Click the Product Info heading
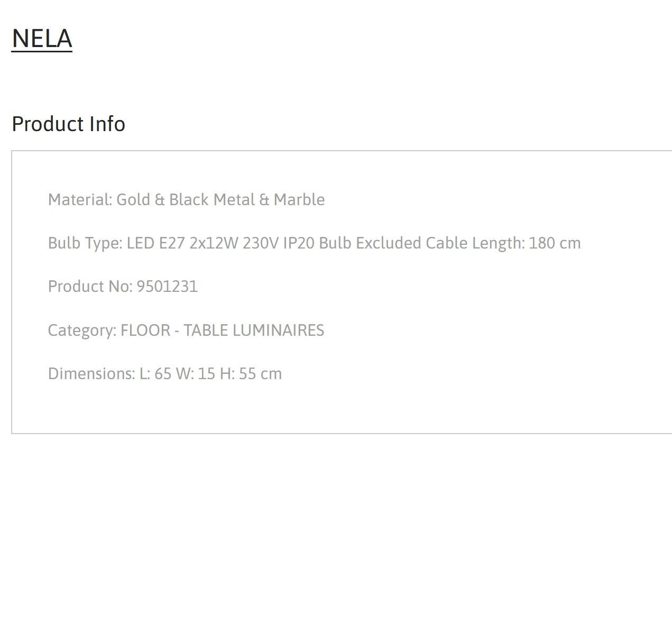This screenshot has height=634, width=672. 68,124
